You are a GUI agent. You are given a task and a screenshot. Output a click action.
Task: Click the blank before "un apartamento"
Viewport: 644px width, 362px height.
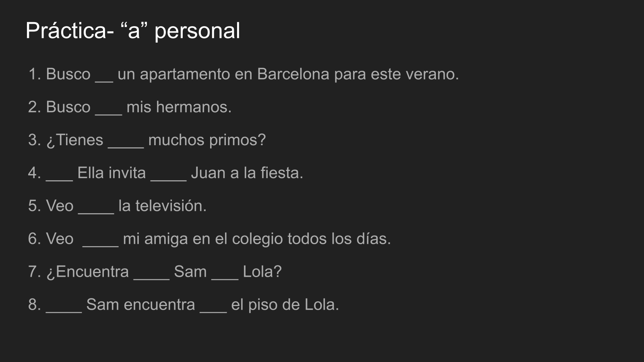point(104,79)
